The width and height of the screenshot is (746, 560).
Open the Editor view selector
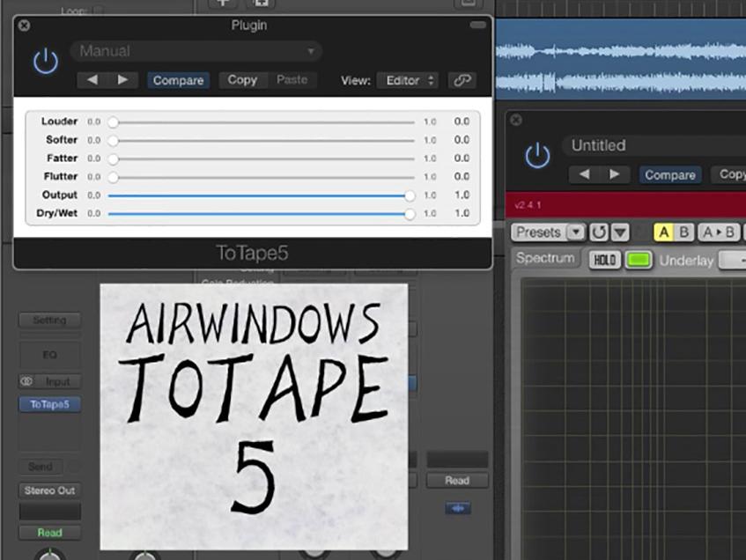[406, 79]
